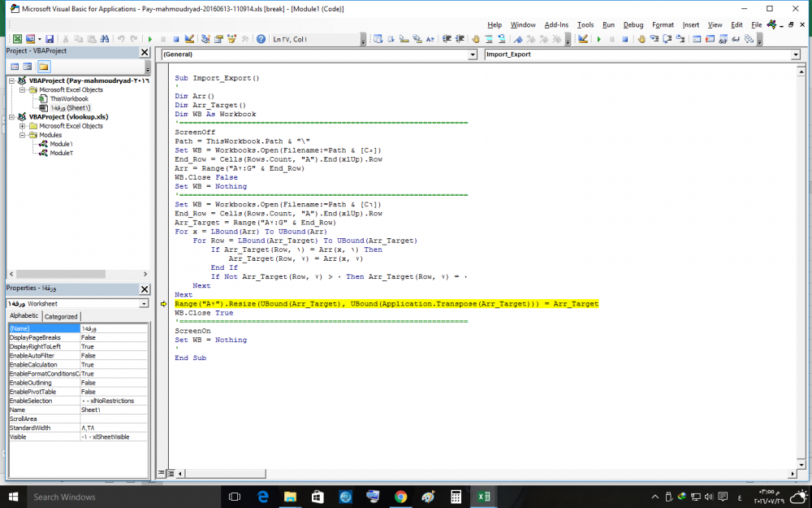Click the DisplayPageBreaks property value
The width and height of the screenshot is (812, 508).
point(114,337)
